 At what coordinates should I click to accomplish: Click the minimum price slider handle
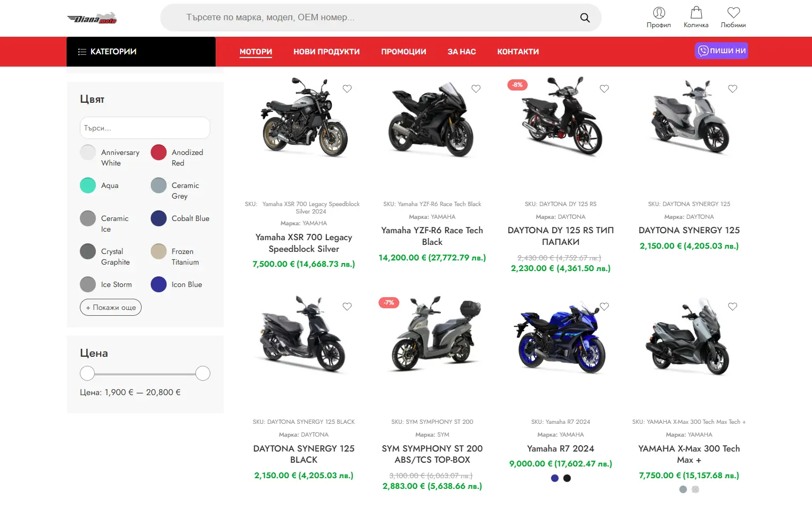tap(87, 373)
